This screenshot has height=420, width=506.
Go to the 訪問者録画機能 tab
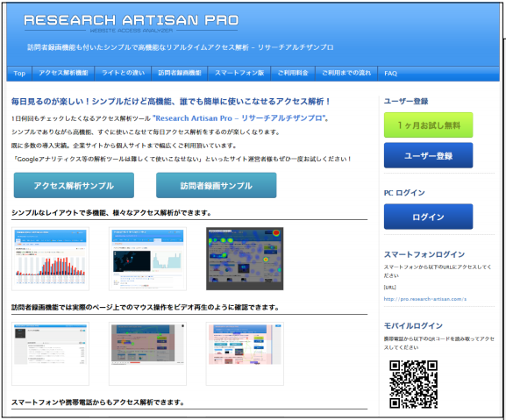[x=180, y=74]
